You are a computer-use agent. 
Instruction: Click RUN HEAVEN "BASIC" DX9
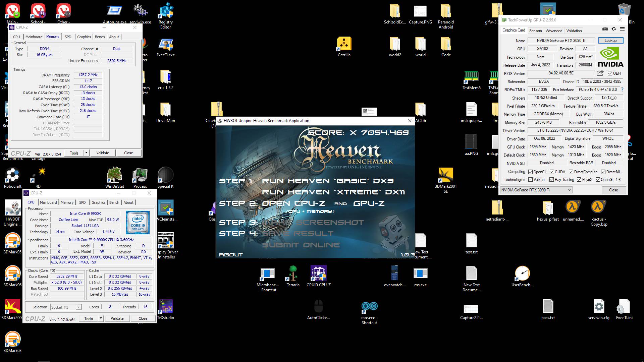coord(328,181)
